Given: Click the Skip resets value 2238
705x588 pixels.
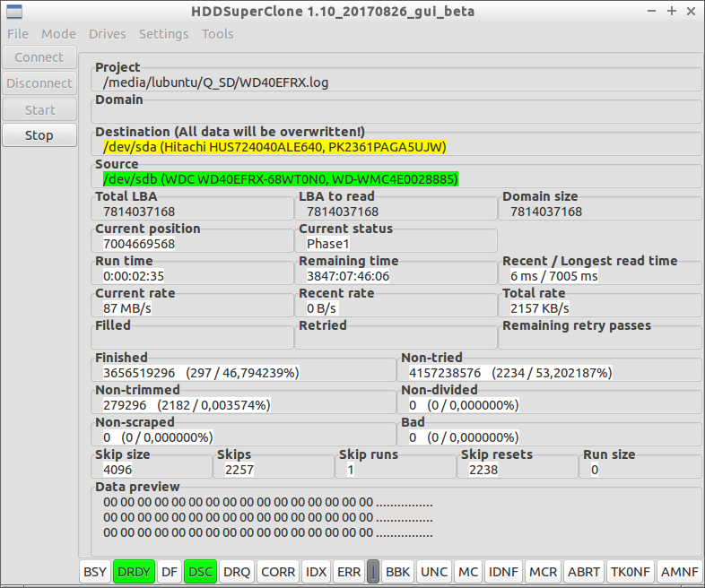Looking at the screenshot, I should (483, 470).
